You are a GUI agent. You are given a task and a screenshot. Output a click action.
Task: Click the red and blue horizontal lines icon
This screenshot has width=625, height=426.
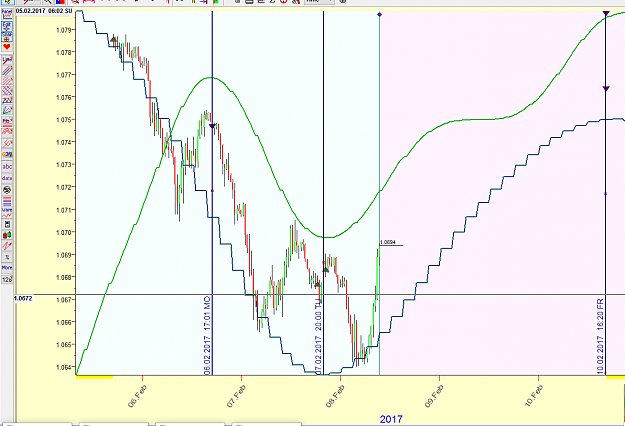point(7,201)
